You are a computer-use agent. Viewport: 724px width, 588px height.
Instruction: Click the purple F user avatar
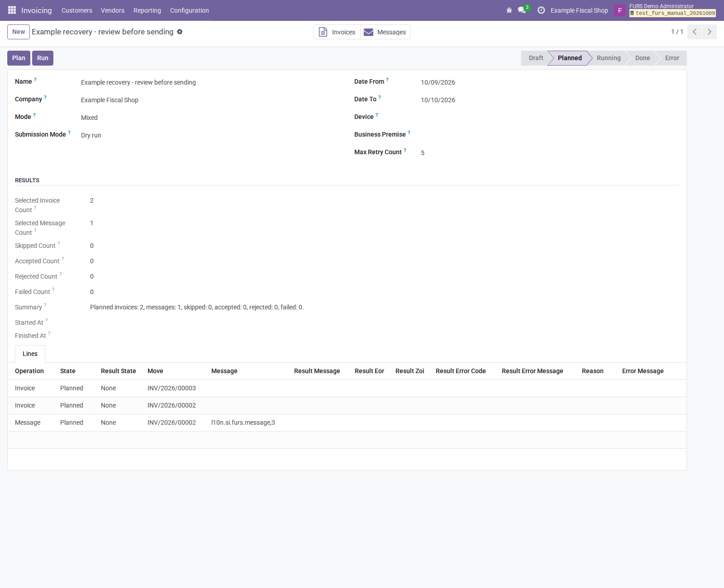click(x=620, y=10)
